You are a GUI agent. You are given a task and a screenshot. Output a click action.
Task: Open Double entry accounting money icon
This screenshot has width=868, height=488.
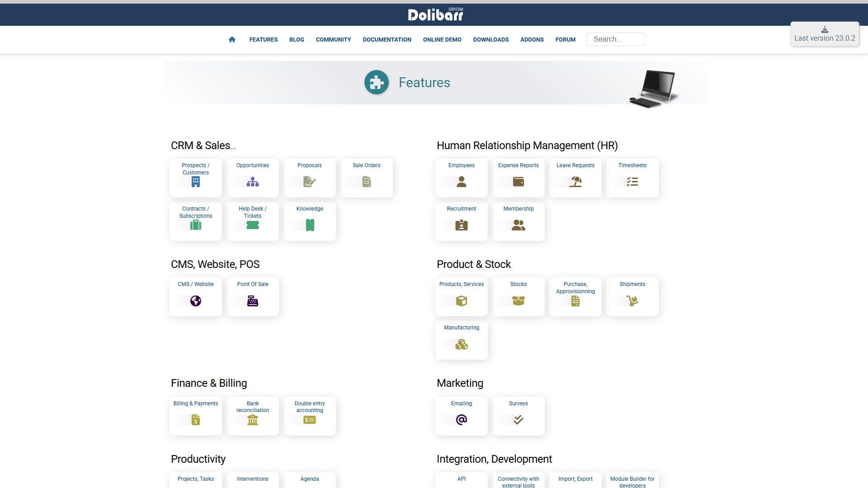(310, 420)
